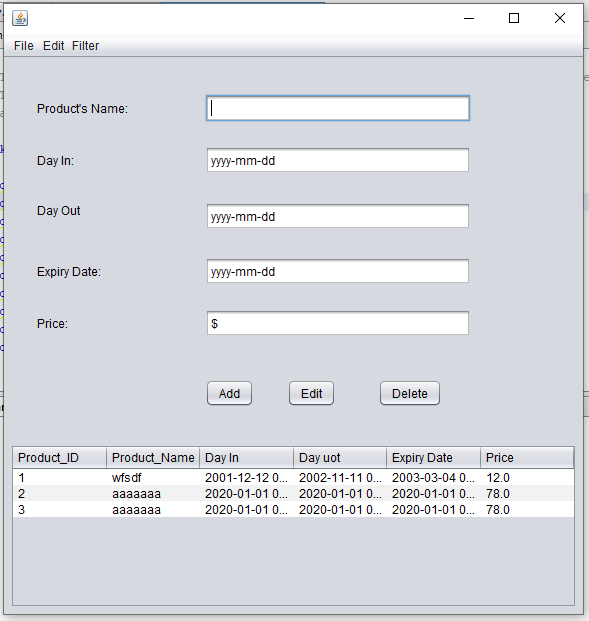Click the Edit button below the form
The image size is (589, 621).
coord(311,393)
